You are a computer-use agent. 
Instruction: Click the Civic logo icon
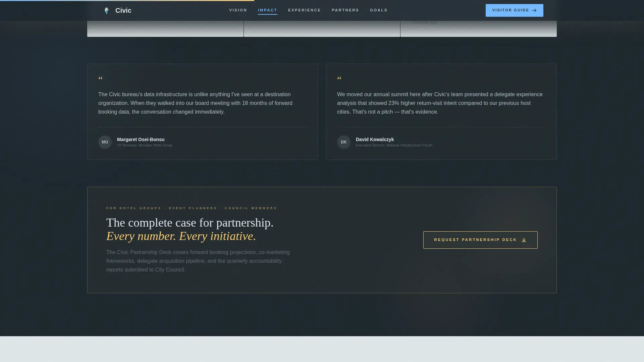point(107,11)
